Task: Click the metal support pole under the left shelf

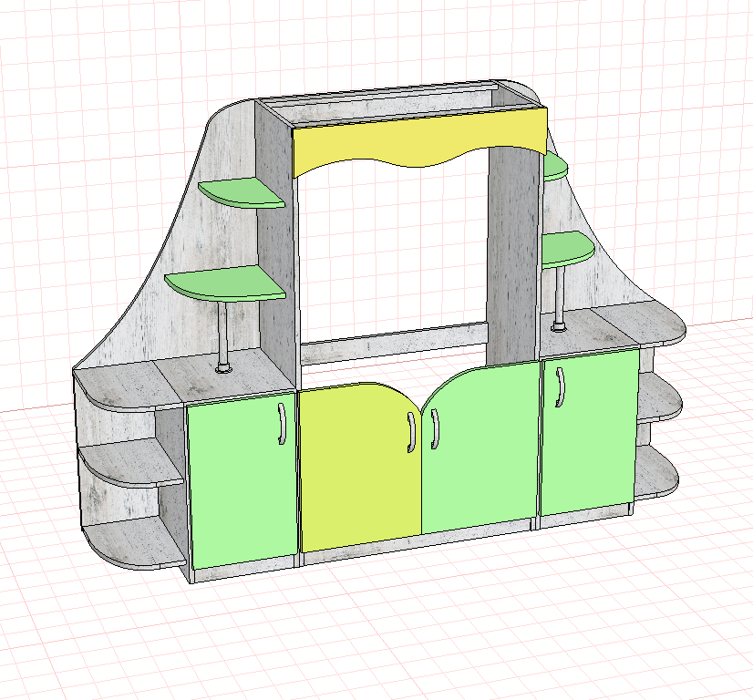Action: [222, 336]
